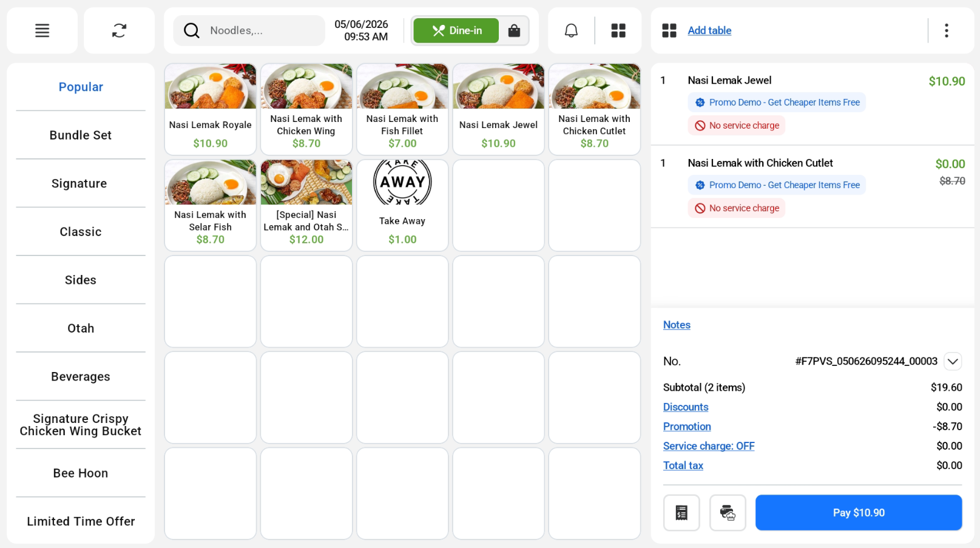Select the Beverages category tab
Image resolution: width=980 pixels, height=548 pixels.
point(81,376)
